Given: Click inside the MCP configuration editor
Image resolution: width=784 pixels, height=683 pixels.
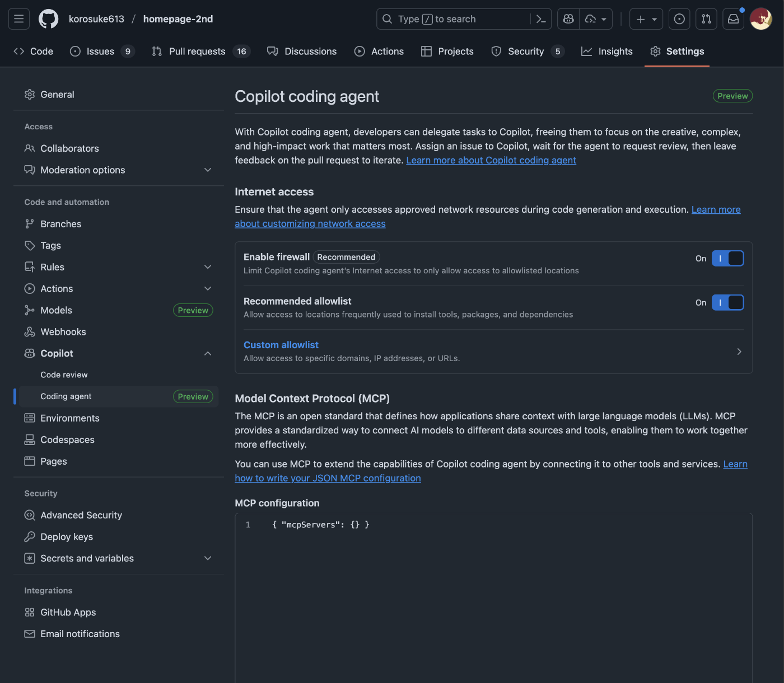Looking at the screenshot, I should tap(494, 598).
